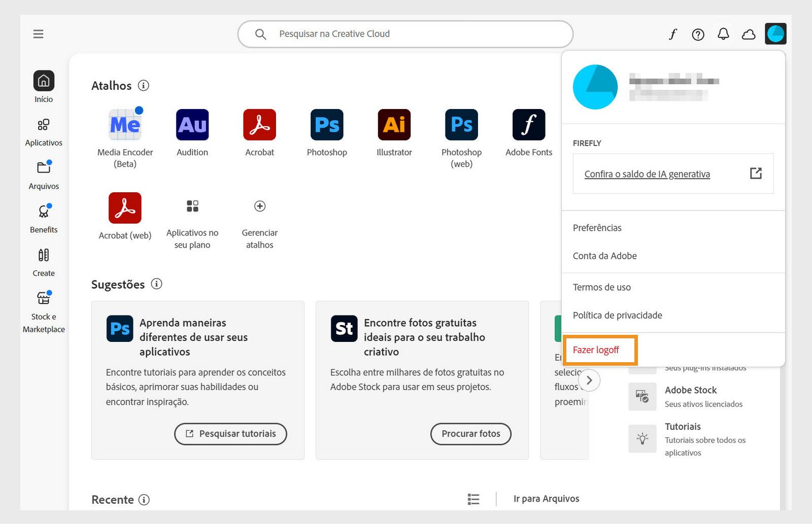Go to Aplicativos in the sidebar

44,132
